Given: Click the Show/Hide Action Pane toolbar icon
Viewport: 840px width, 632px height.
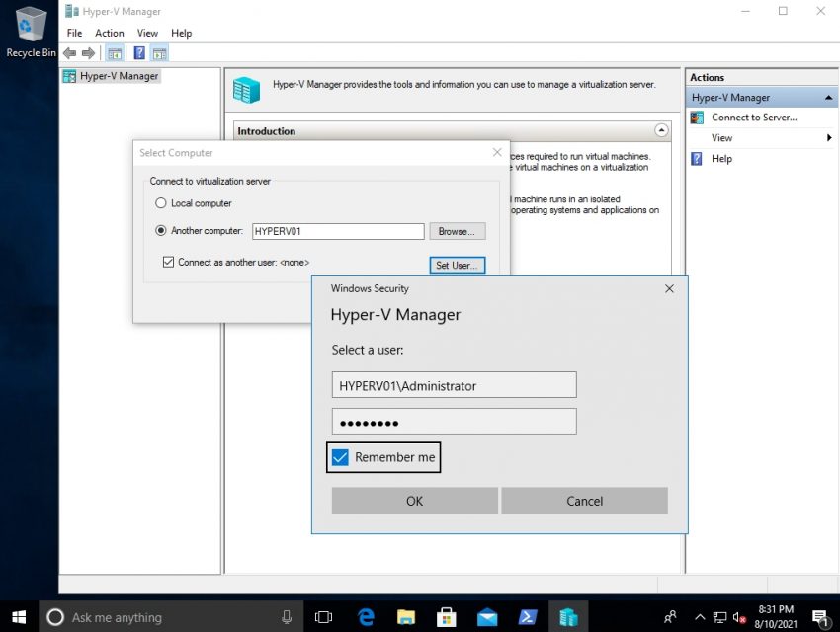Looking at the screenshot, I should point(160,53).
